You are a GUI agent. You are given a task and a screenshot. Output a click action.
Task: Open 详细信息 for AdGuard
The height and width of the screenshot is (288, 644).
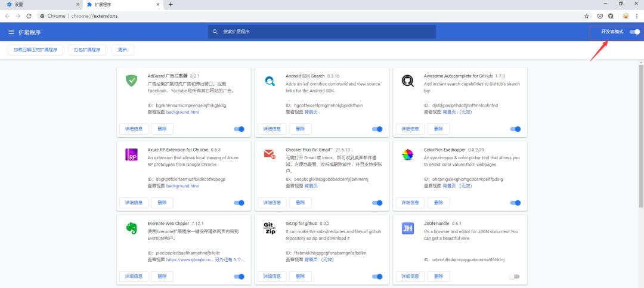(x=134, y=129)
